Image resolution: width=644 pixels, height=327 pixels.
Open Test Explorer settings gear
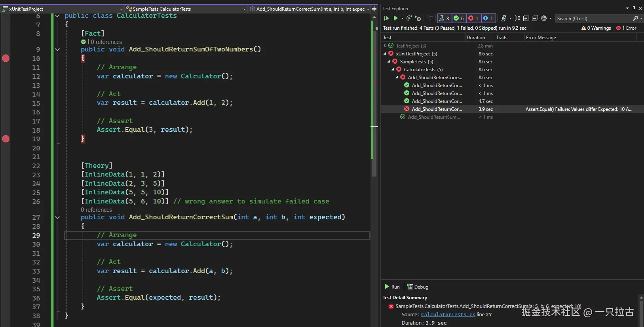click(544, 18)
